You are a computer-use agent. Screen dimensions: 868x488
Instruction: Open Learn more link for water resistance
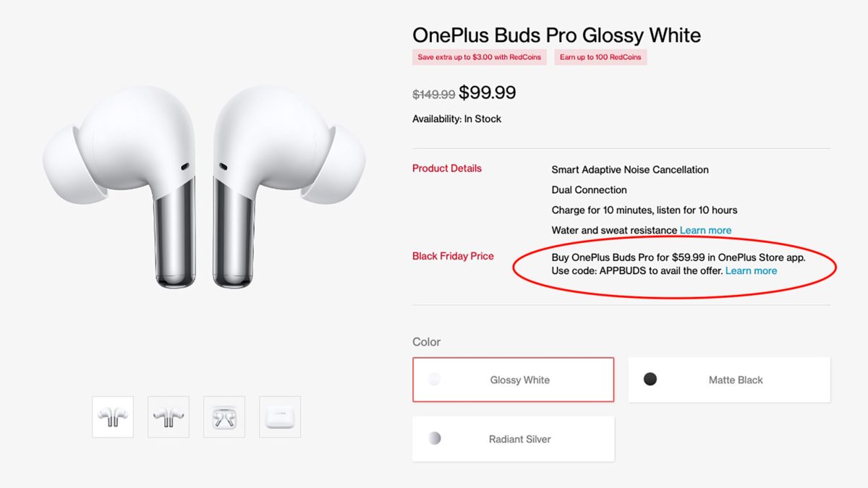click(705, 230)
